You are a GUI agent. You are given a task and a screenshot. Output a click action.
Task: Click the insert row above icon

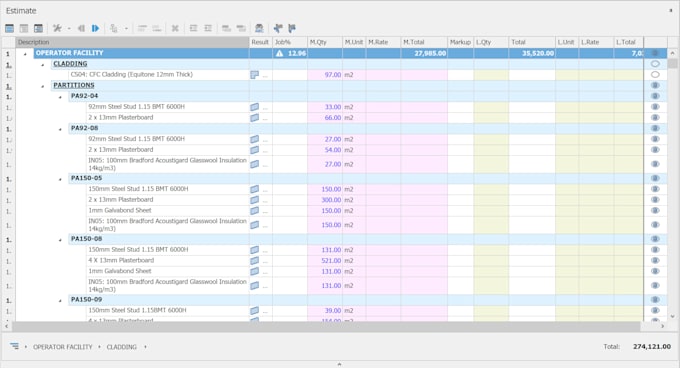point(142,29)
